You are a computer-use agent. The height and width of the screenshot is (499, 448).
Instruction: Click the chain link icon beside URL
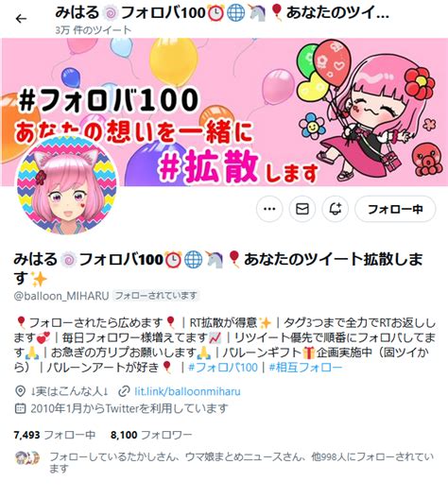coord(124,391)
